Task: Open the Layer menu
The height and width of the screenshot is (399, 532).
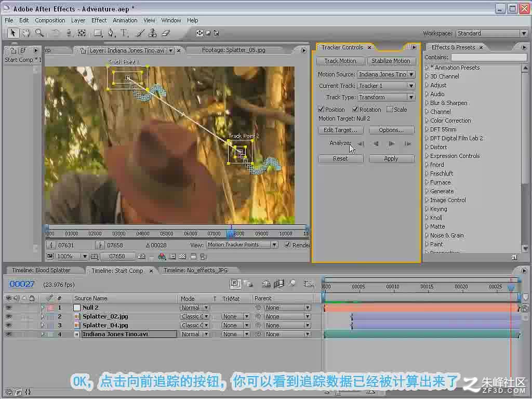Action: pos(78,20)
